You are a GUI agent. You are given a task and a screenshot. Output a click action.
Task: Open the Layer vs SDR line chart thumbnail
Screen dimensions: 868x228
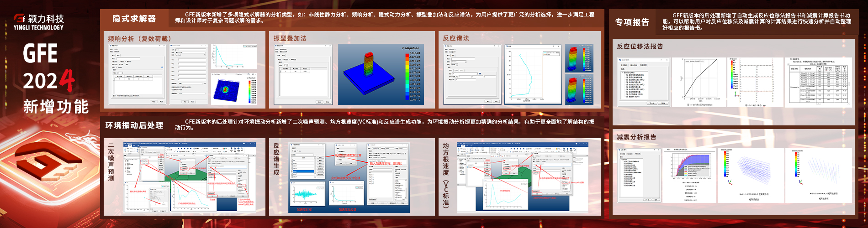coord(699,82)
